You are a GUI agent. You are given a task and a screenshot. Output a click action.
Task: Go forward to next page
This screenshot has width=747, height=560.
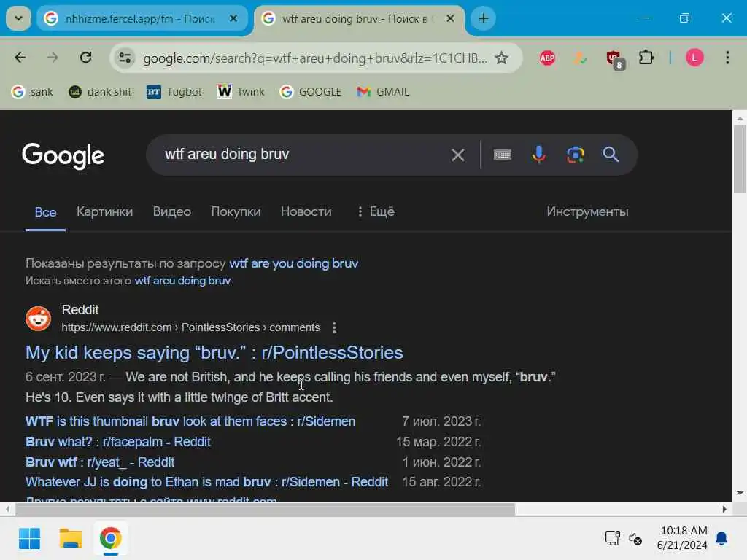53,58
